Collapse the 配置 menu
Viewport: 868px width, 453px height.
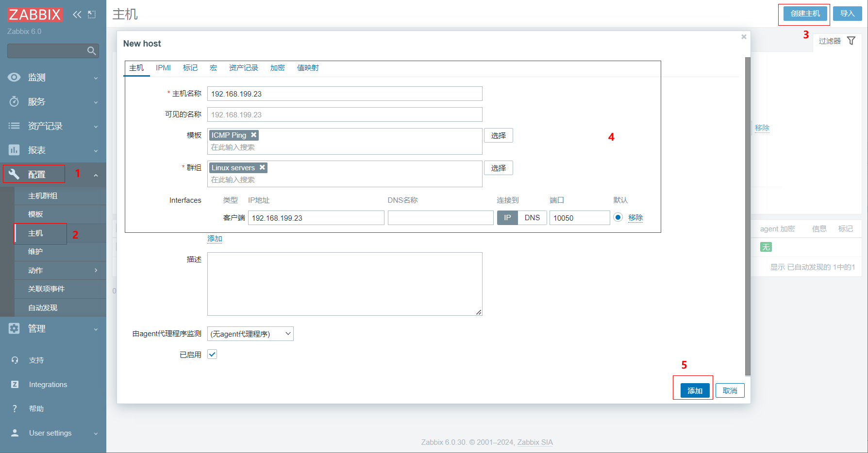[96, 175]
